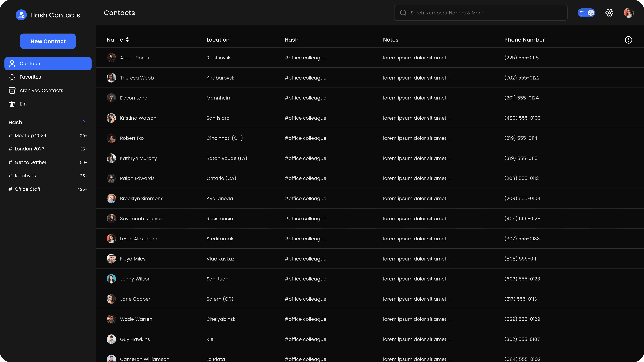
Task: Open the Office Staff hash group
Action: [28, 189]
